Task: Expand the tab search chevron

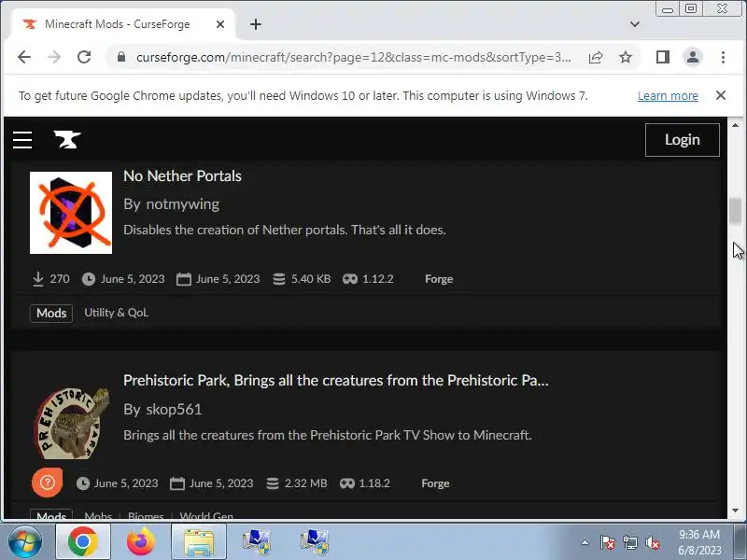Action: pos(635,24)
